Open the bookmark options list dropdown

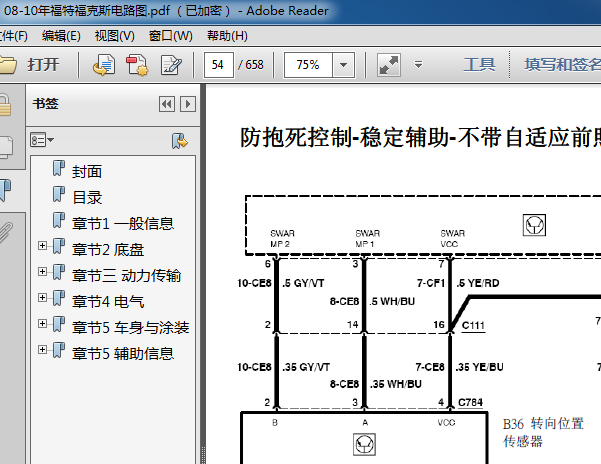pyautogui.click(x=42, y=140)
